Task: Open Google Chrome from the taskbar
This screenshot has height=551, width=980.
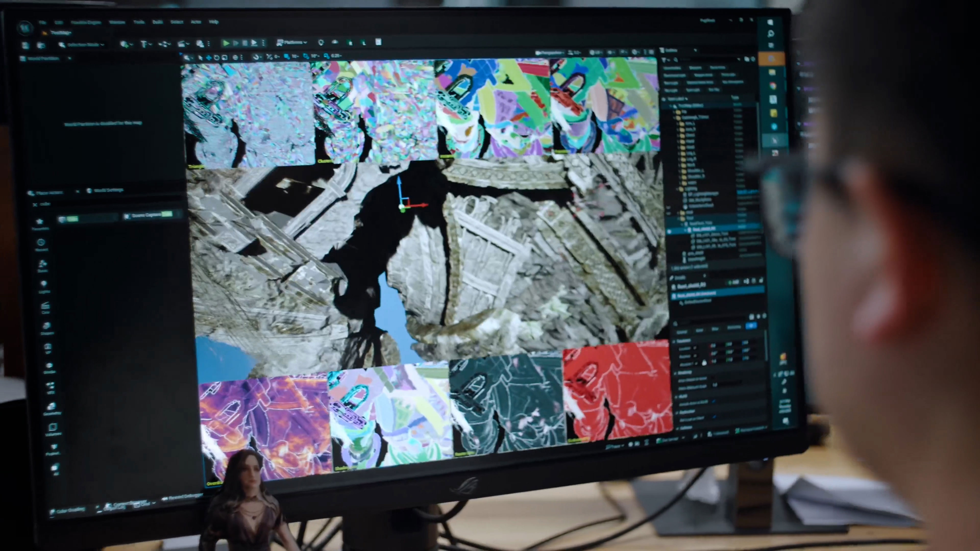Action: click(773, 85)
